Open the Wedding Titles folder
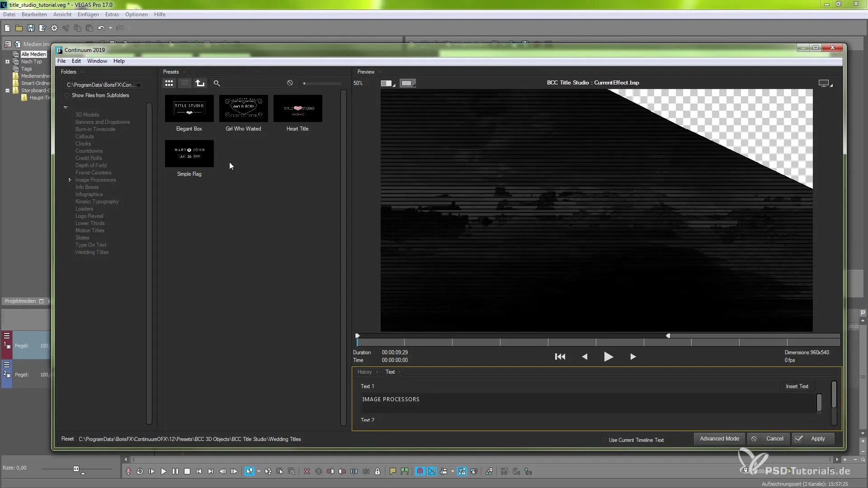Image resolution: width=868 pixels, height=488 pixels. [x=92, y=252]
